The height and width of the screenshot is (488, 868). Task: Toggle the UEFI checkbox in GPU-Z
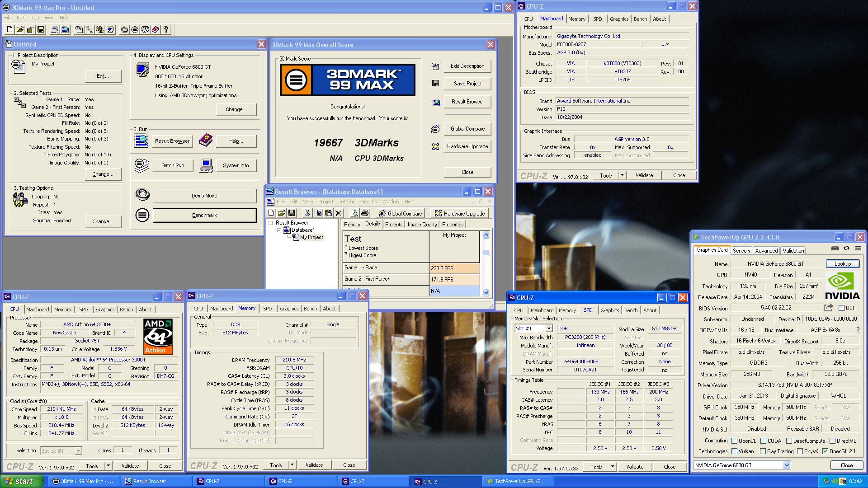point(841,308)
